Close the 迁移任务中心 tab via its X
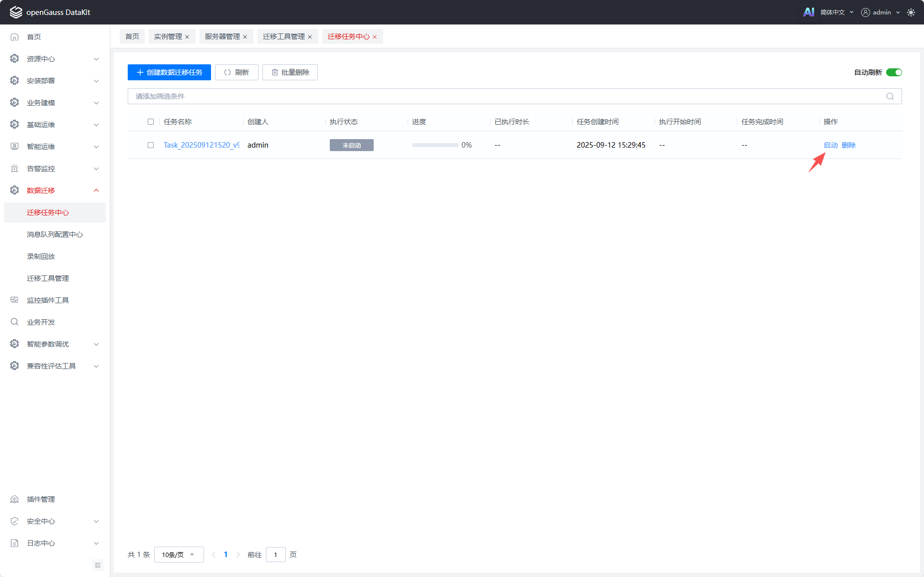 [x=375, y=37]
